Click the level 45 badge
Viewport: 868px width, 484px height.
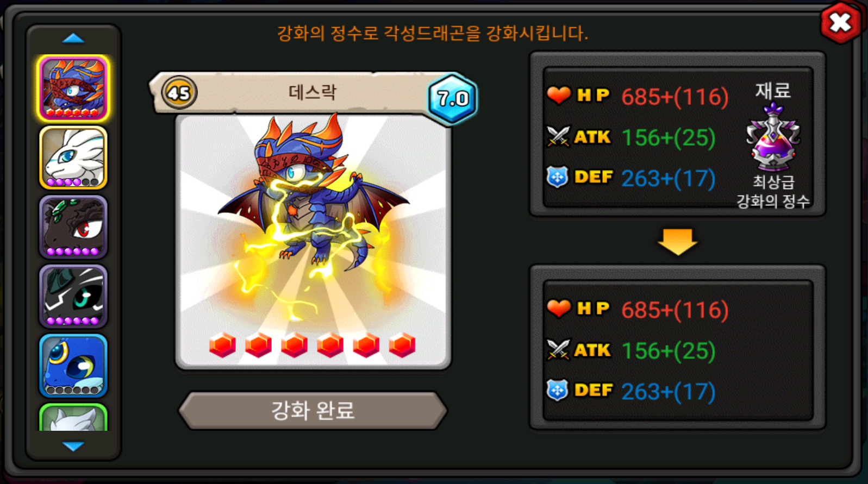coord(179,93)
